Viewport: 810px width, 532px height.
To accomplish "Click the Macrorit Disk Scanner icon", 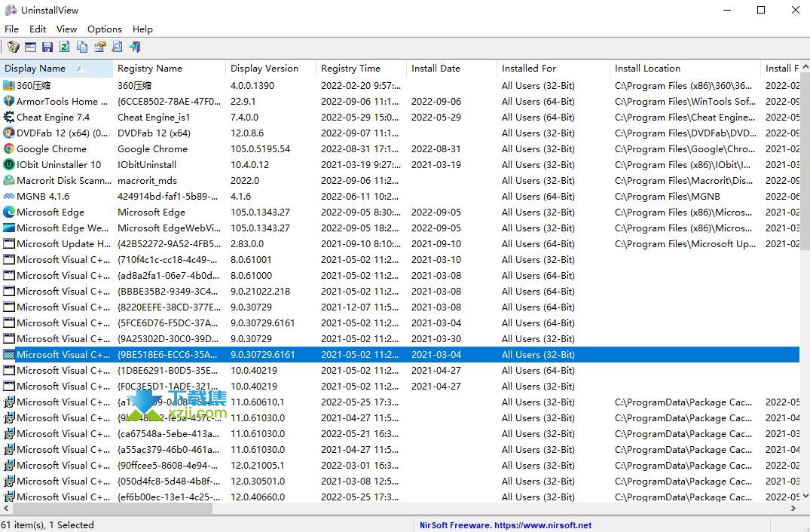I will [x=9, y=181].
